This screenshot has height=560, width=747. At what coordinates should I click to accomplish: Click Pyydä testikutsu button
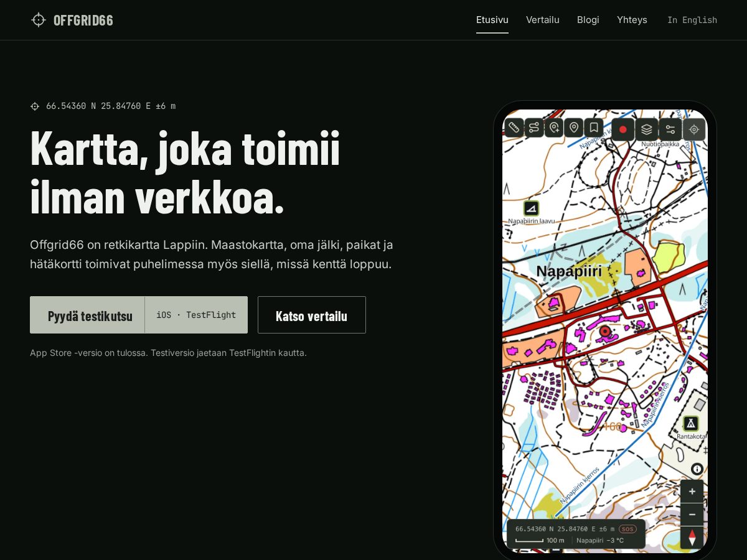point(139,315)
